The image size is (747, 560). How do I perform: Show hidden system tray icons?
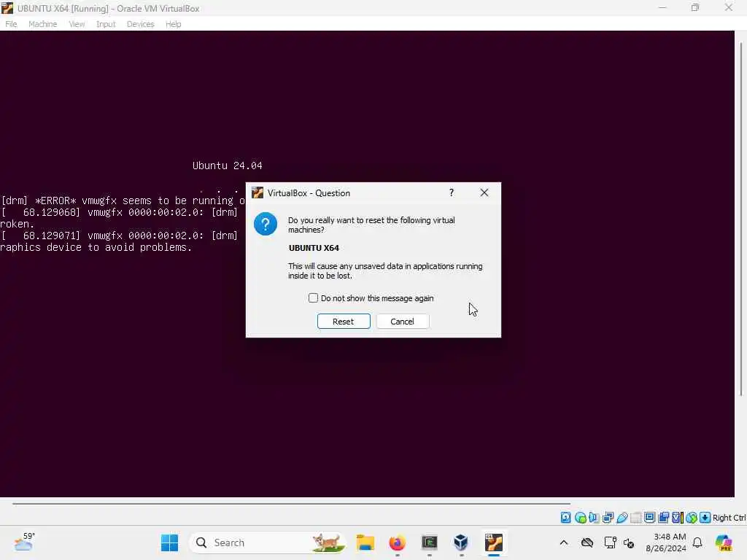[x=564, y=542]
